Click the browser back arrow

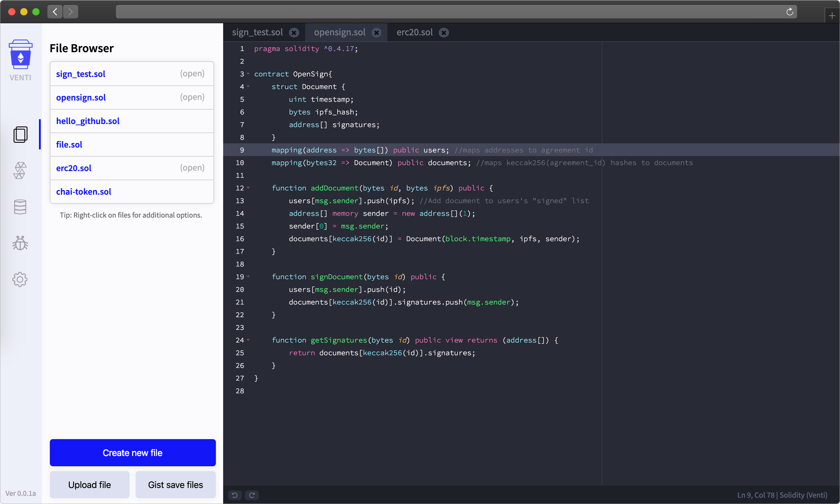55,12
